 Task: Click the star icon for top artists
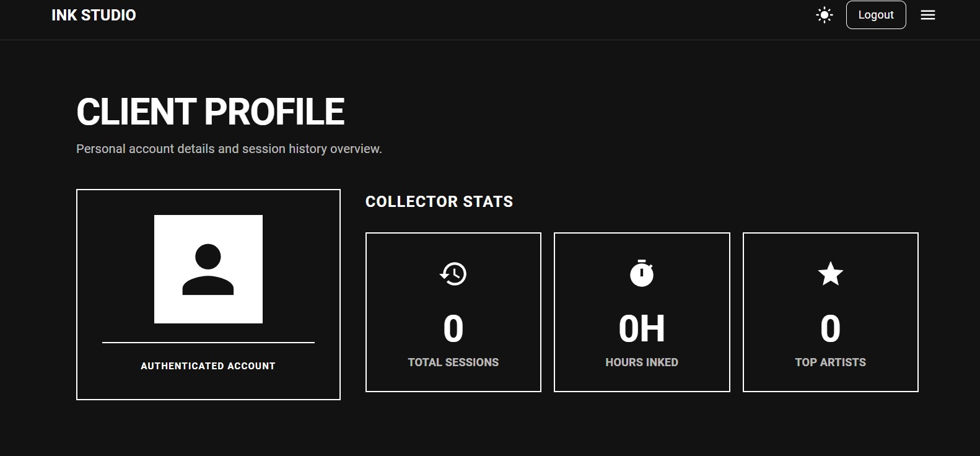(830, 274)
